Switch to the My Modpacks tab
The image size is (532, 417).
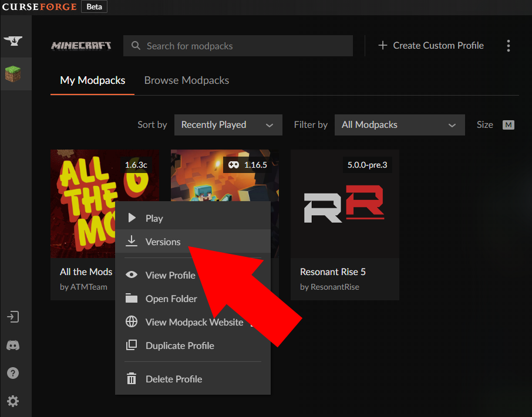[92, 80]
